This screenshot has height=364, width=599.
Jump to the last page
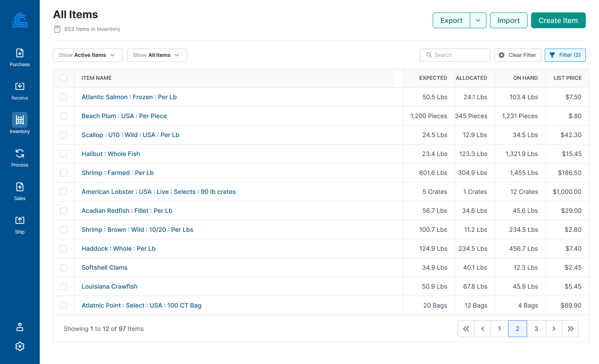pyautogui.click(x=570, y=329)
